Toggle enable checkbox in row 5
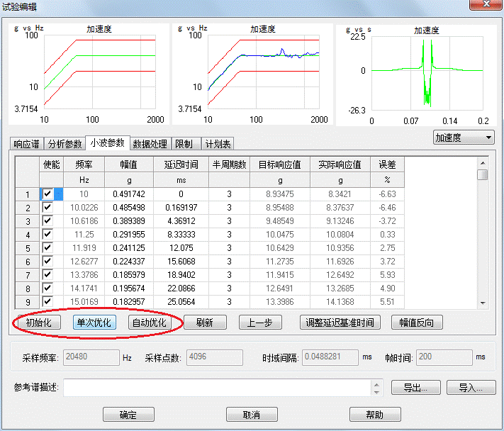The height and width of the screenshot is (431, 504). pos(47,248)
